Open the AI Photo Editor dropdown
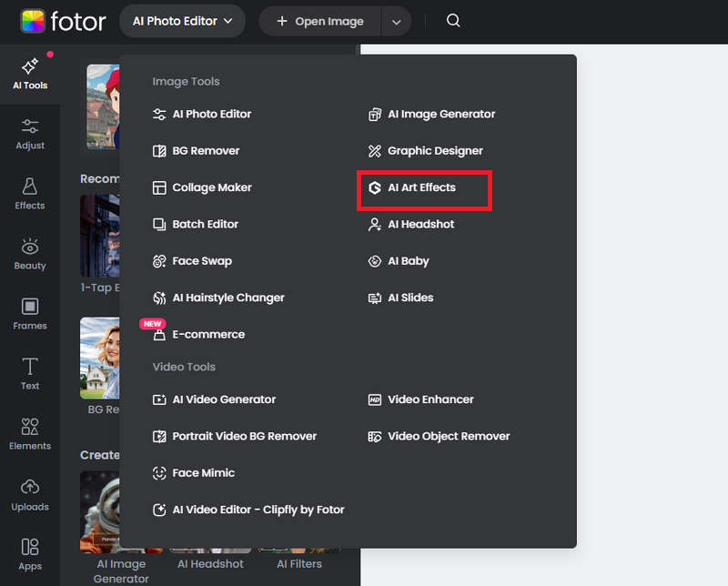Screen dimensions: 728x586 pos(183,21)
